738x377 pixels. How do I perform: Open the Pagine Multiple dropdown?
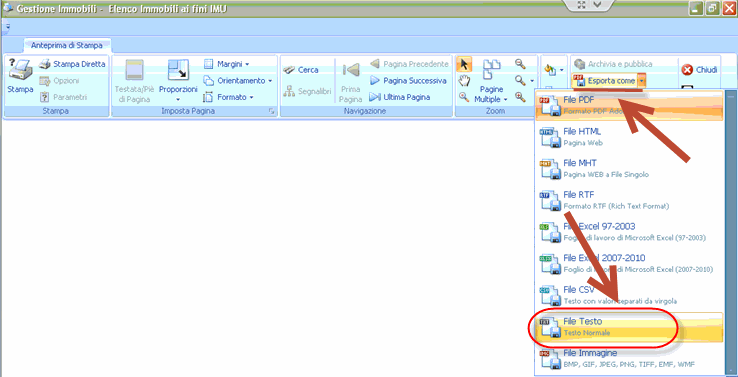click(x=491, y=81)
